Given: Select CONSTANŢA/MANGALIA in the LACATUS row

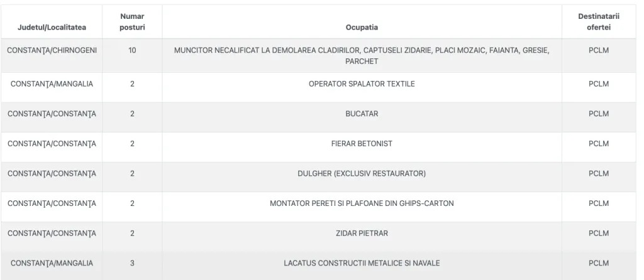Looking at the screenshot, I should (52, 263).
